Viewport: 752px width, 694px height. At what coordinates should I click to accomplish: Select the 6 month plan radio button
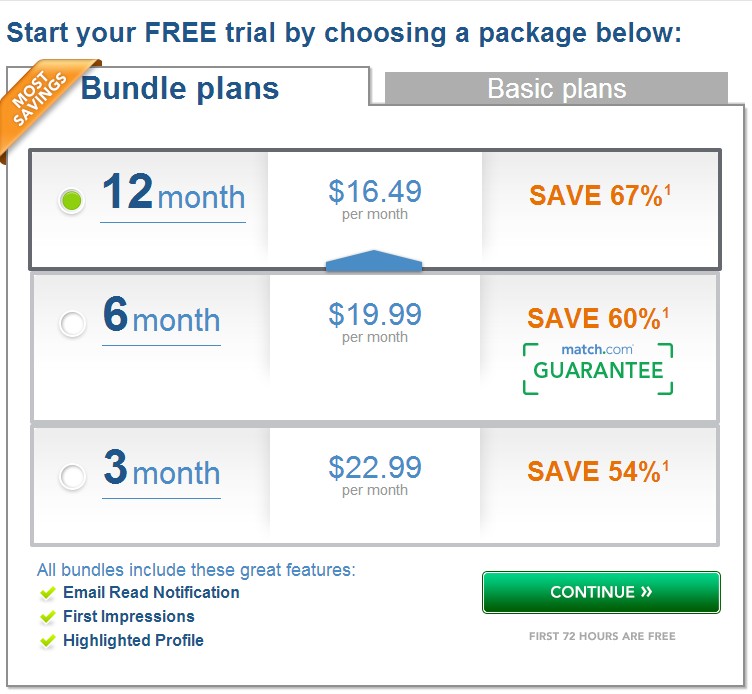[x=72, y=323]
